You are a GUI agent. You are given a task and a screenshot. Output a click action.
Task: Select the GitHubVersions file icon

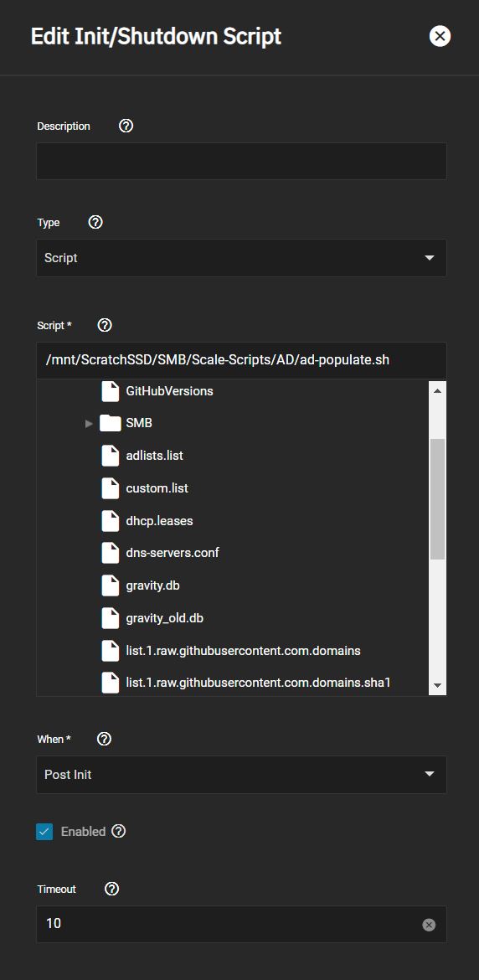[111, 391]
